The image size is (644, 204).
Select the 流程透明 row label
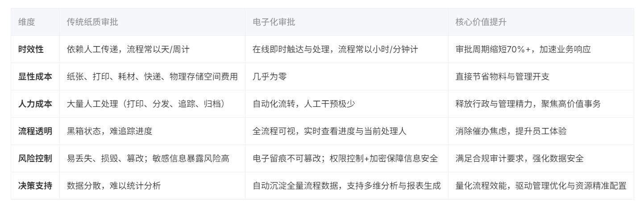tap(35, 131)
